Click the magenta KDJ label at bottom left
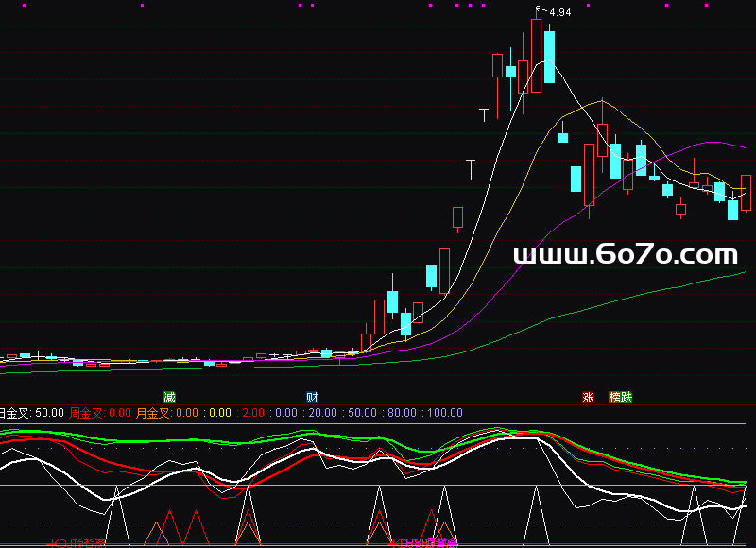 (76, 543)
